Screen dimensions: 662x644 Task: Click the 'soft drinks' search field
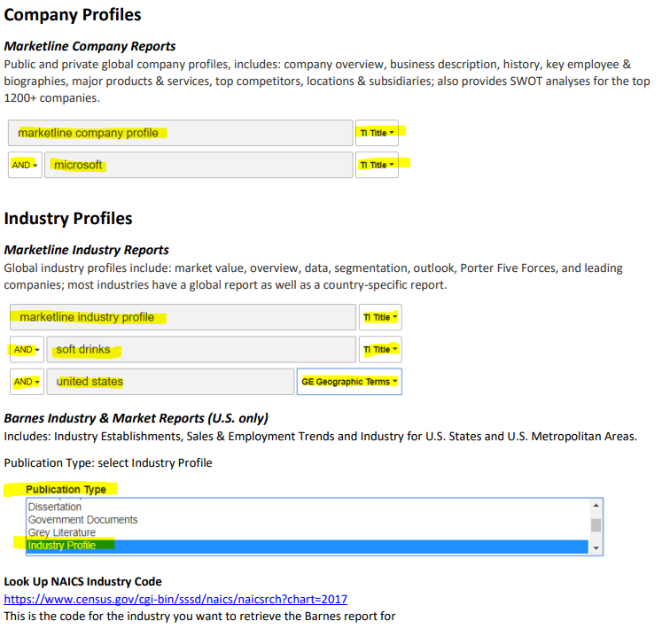(200, 350)
